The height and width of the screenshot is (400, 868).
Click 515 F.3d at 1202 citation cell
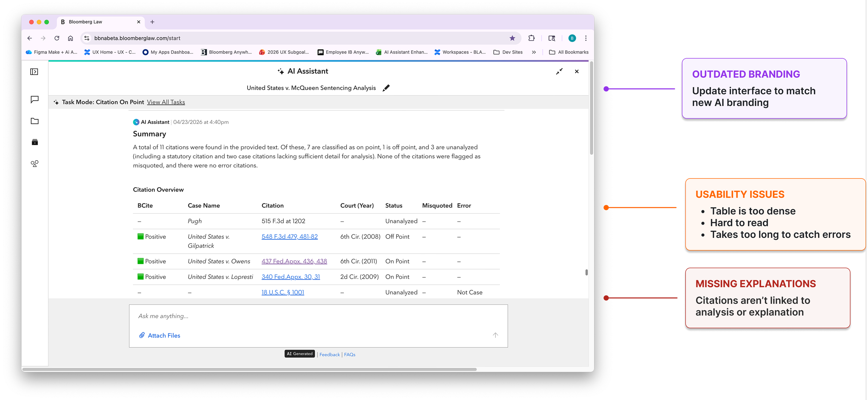pyautogui.click(x=283, y=221)
